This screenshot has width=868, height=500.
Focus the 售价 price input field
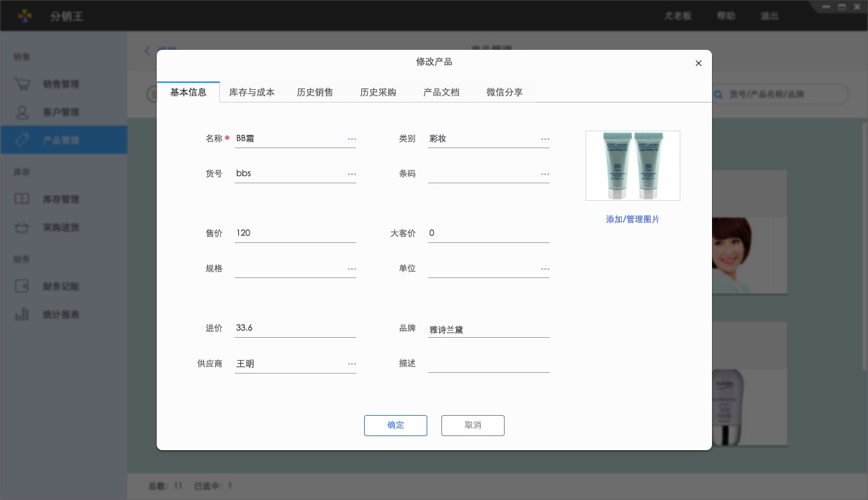click(x=295, y=233)
